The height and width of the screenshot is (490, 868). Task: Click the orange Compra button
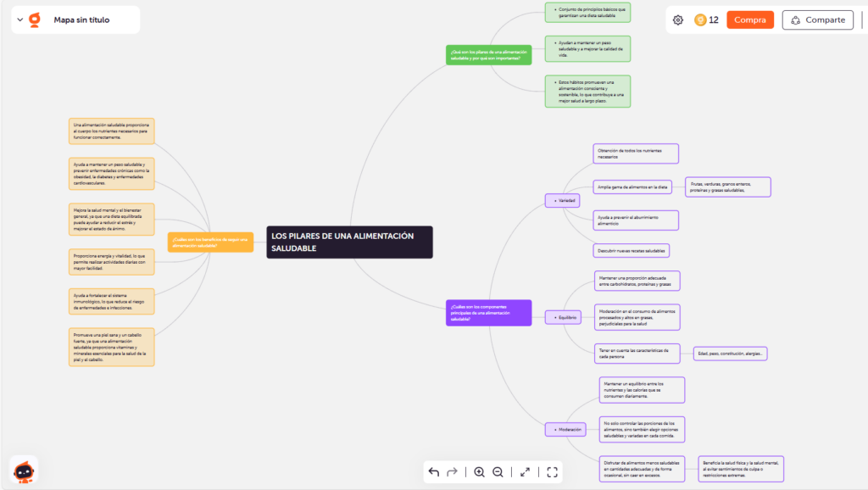pos(750,20)
